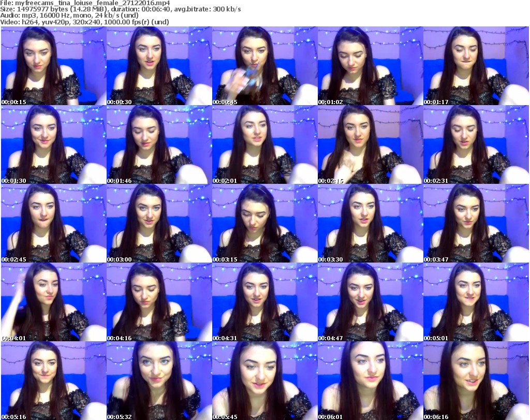
Task: Select the thumbnail stamped 00:00:30
Action: pyautogui.click(x=159, y=66)
